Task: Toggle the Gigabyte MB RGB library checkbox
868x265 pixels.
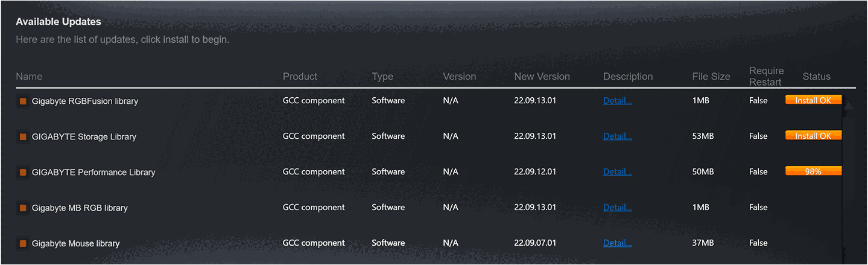Action: 23,208
